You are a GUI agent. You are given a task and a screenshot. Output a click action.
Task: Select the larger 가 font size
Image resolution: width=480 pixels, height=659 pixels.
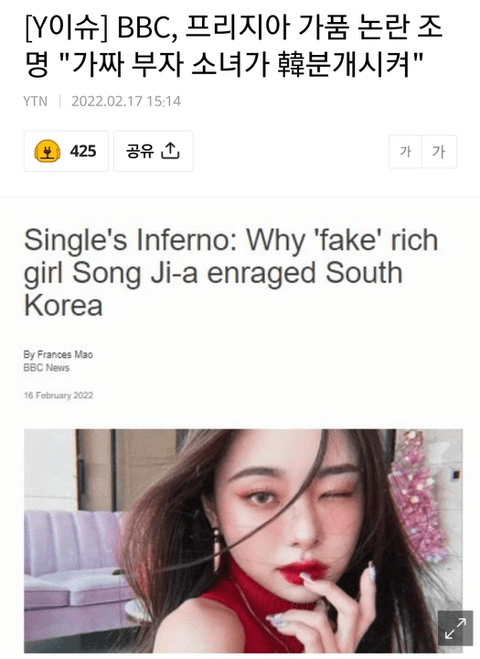tap(439, 151)
